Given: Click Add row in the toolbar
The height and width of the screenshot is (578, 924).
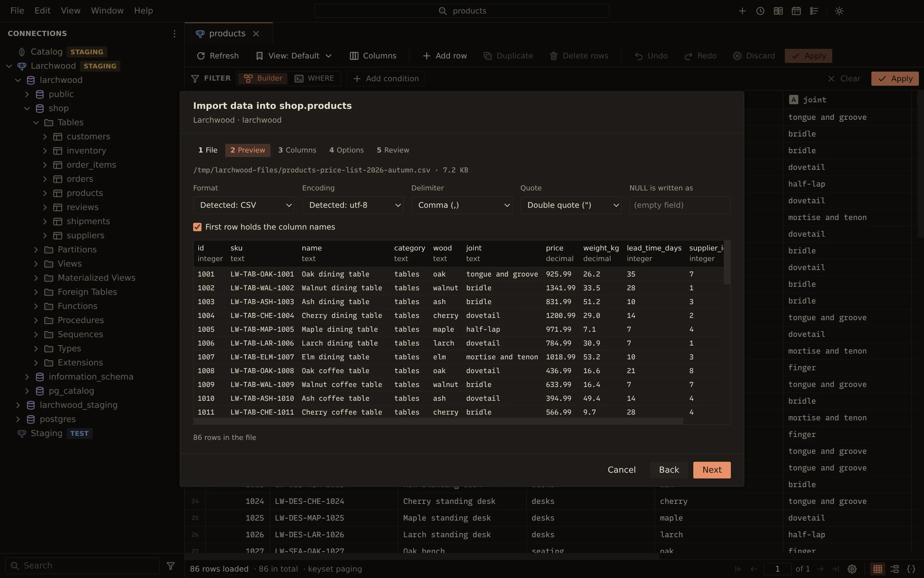Looking at the screenshot, I should coord(445,56).
